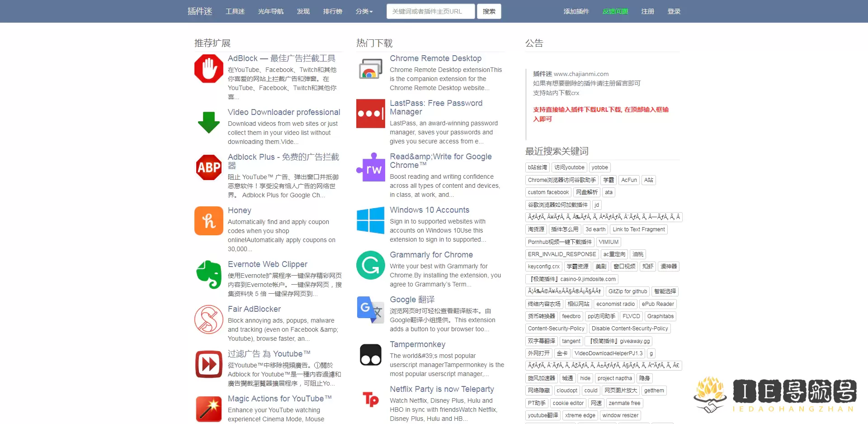Open the Grammarly green G icon

pyautogui.click(x=371, y=265)
